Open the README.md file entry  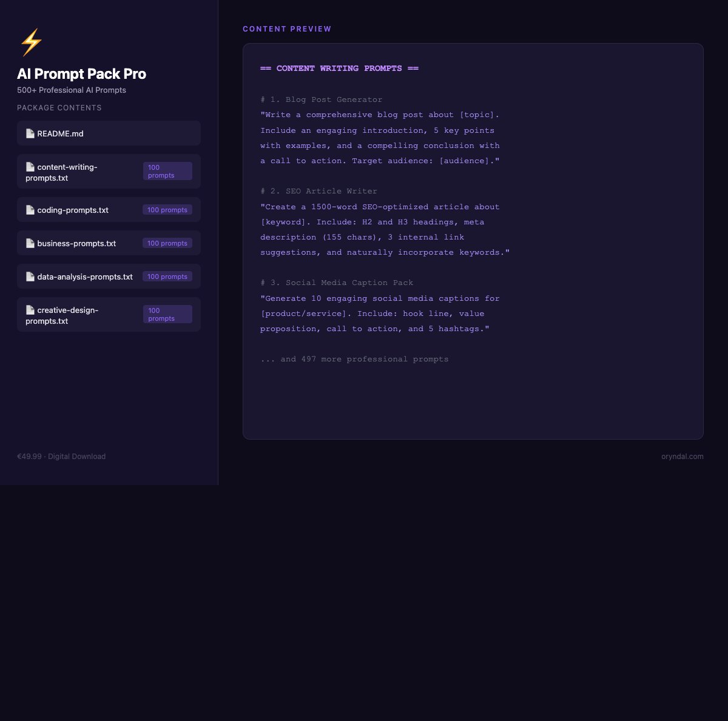[x=60, y=133]
